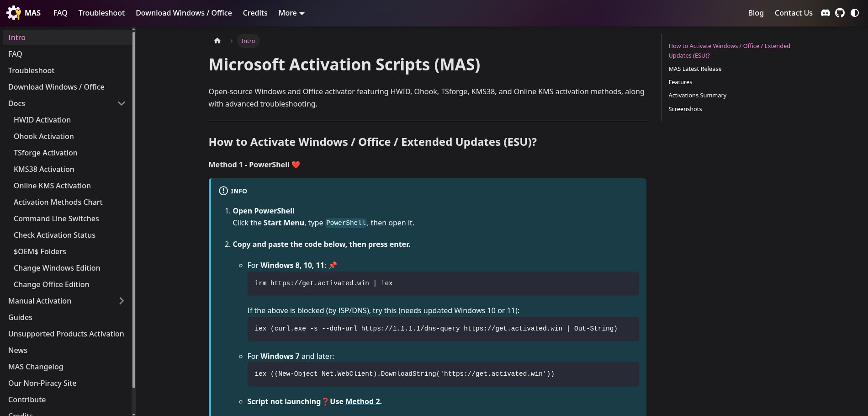Click the MAS gear logo icon
868x416 pixels.
14,13
